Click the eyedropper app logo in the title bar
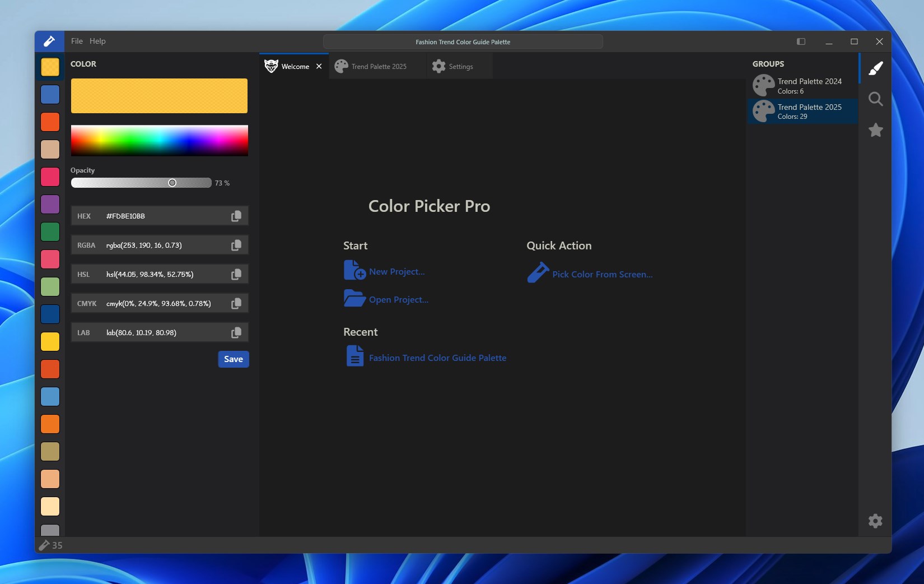The height and width of the screenshot is (584, 924). pos(49,41)
